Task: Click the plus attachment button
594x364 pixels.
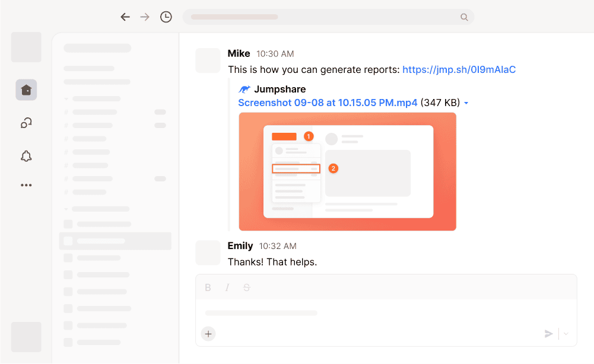Action: pyautogui.click(x=208, y=334)
